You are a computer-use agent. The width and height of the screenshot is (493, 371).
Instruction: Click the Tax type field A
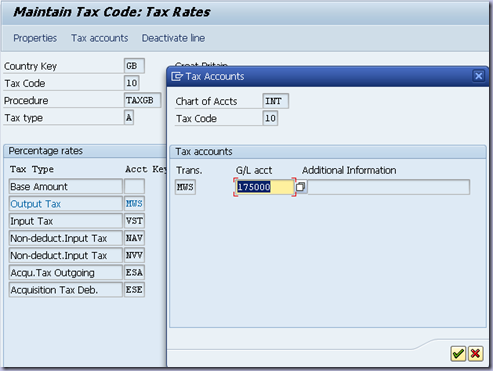[129, 118]
